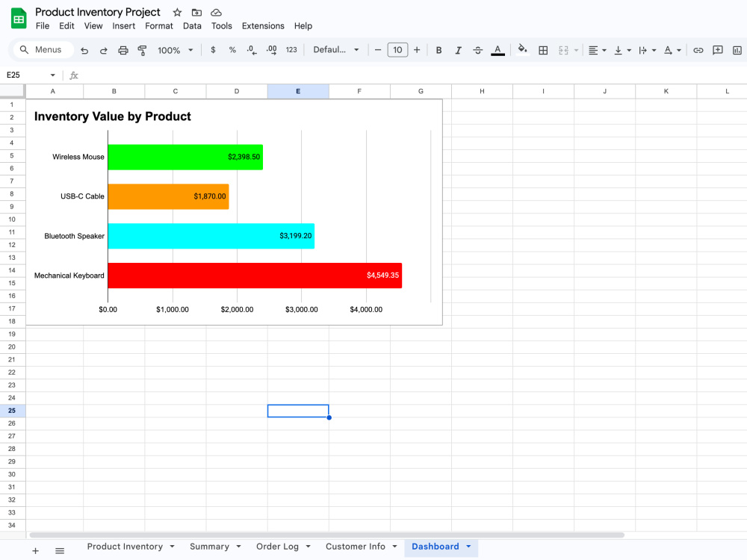Select the cyan Bluetooth Speaker bar

211,236
